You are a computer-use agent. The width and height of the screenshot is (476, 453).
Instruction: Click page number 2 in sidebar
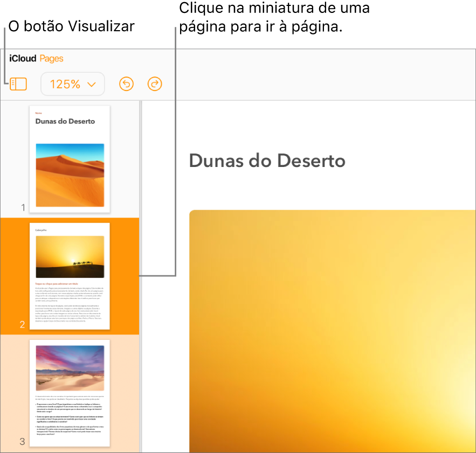[23, 325]
